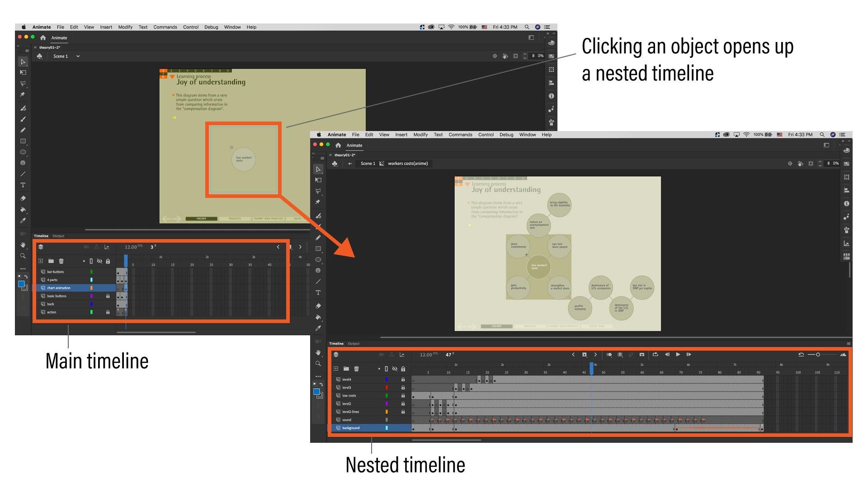This screenshot has height=488, width=868.
Task: Select the Hand tool in the front window
Action: 318,352
